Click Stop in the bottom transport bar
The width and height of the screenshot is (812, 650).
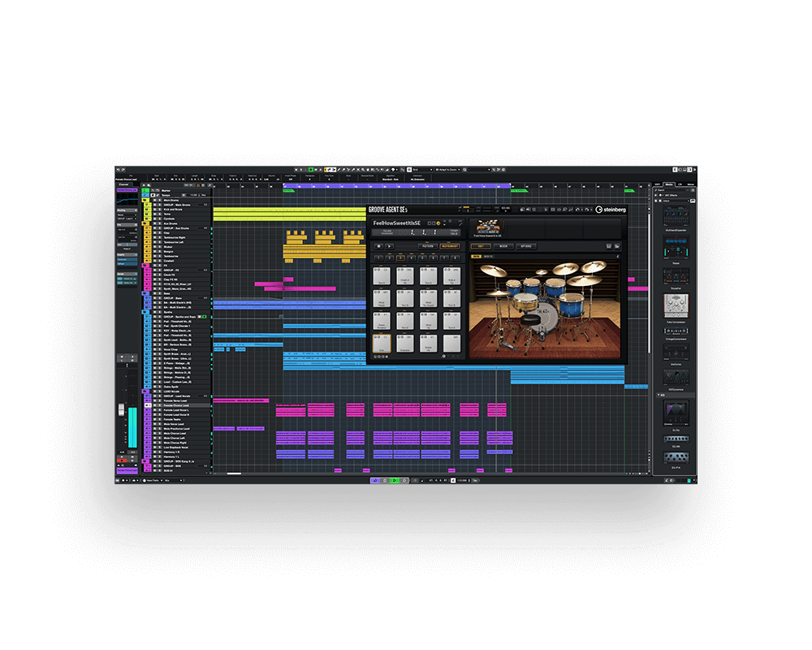(x=385, y=480)
